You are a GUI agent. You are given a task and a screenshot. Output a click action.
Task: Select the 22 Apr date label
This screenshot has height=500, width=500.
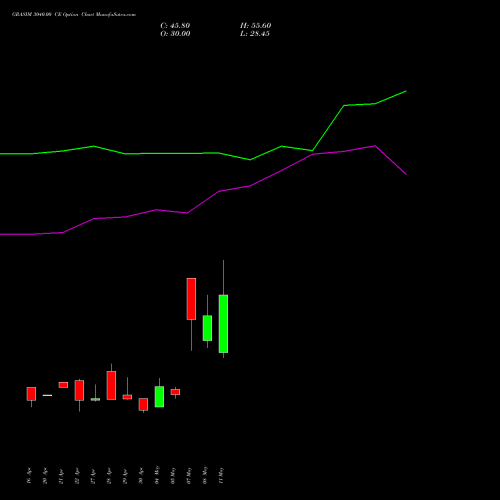click(77, 476)
